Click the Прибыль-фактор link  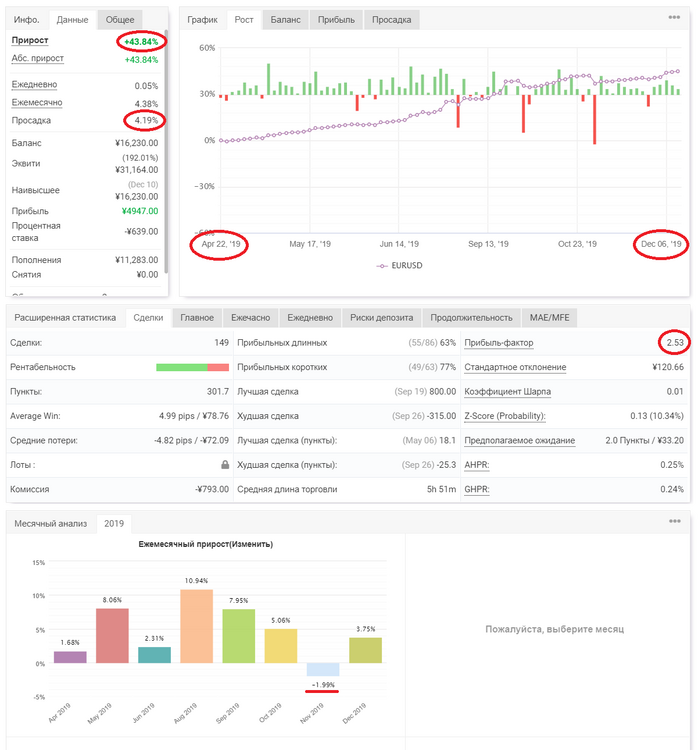(499, 343)
